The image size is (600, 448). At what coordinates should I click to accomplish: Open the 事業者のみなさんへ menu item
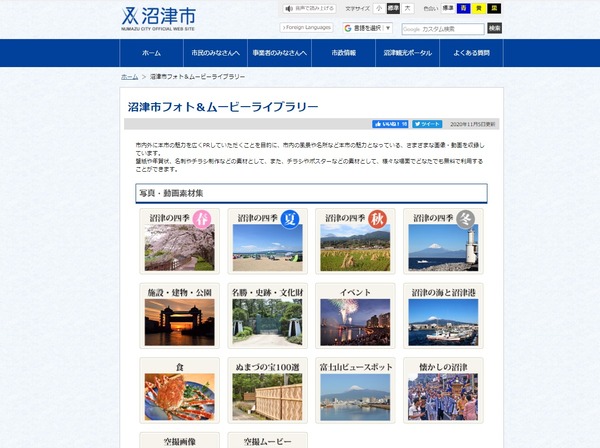click(279, 53)
